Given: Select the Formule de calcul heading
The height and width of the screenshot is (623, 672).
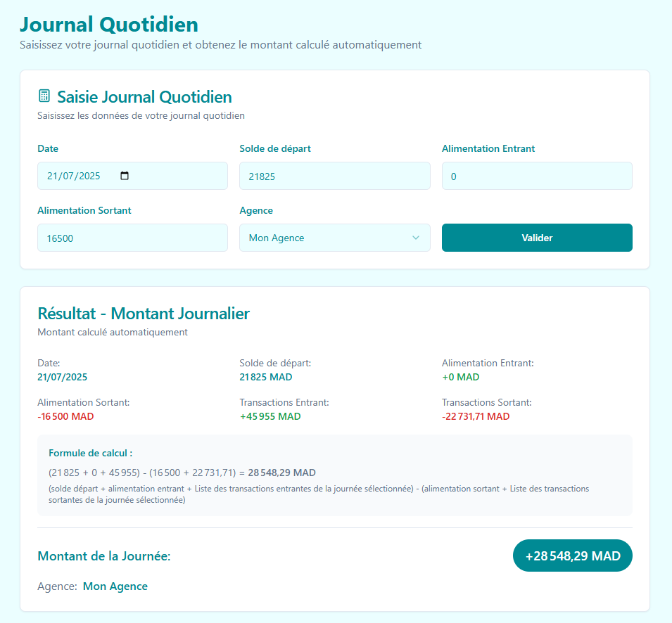Looking at the screenshot, I should [x=86, y=453].
